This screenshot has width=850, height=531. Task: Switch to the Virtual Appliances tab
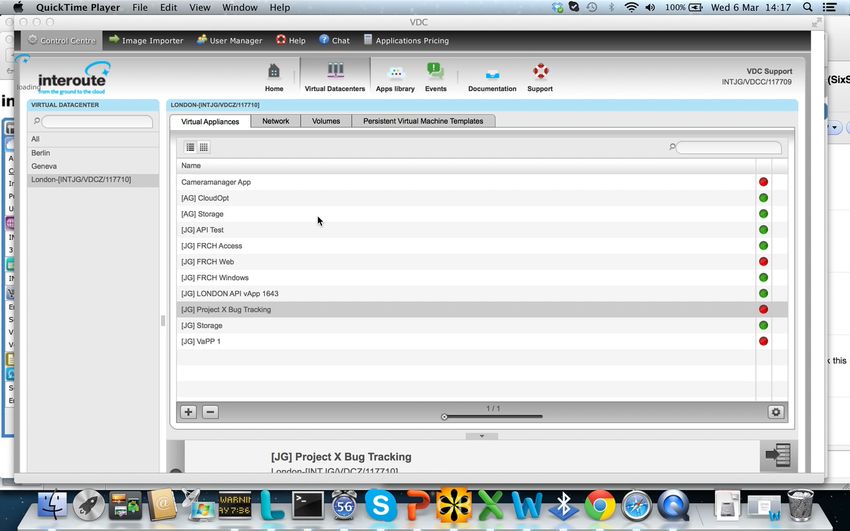click(210, 121)
